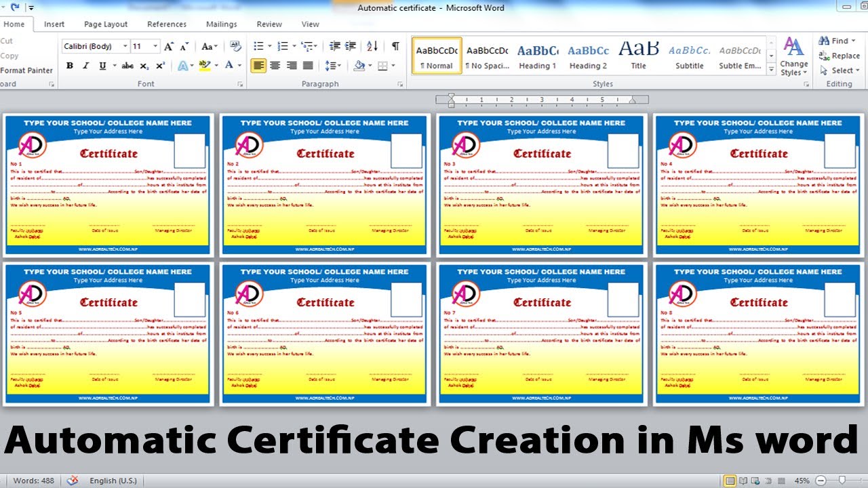Apply strikethrough formatting

pos(127,66)
